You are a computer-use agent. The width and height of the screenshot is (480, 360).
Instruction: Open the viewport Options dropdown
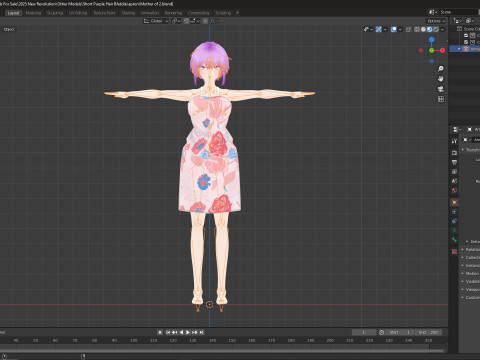click(x=436, y=21)
